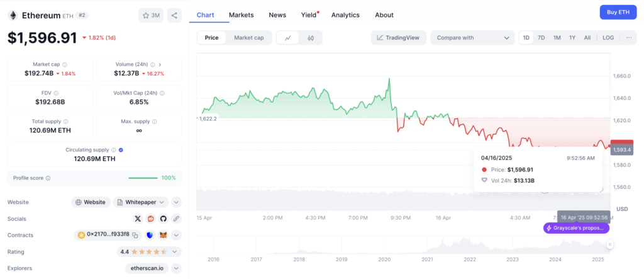The image size is (644, 279).
Task: Open the Reddit social icon
Action: pyautogui.click(x=151, y=219)
